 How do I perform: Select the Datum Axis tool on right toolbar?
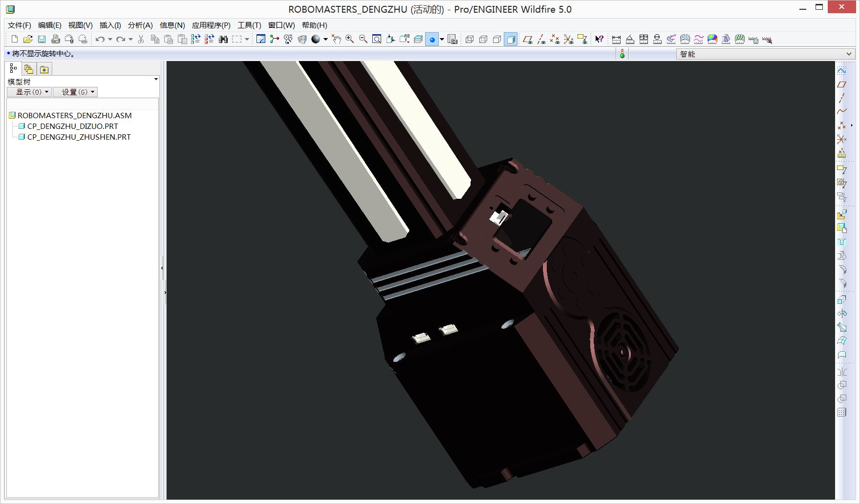(841, 98)
